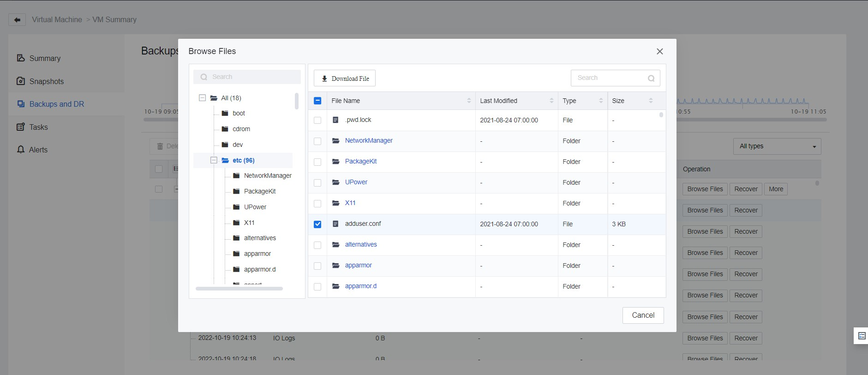
Task: Open the Summary page
Action: (45, 58)
